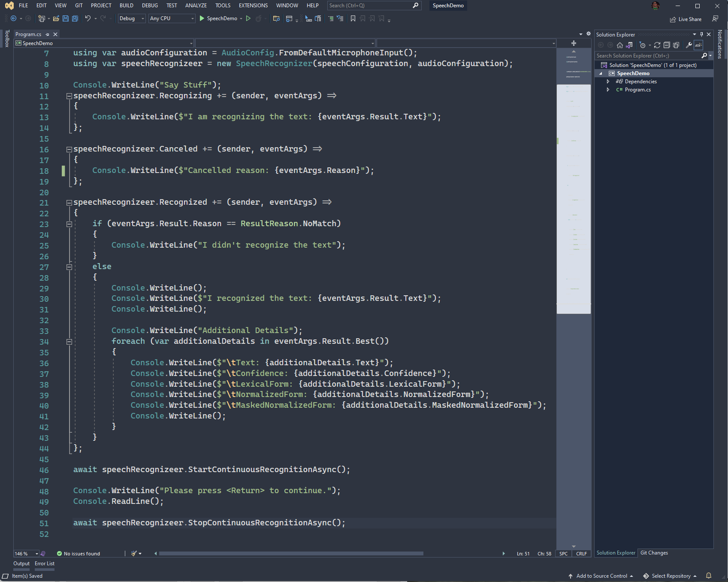Click the Save All double-floppy icon

[x=75, y=18]
